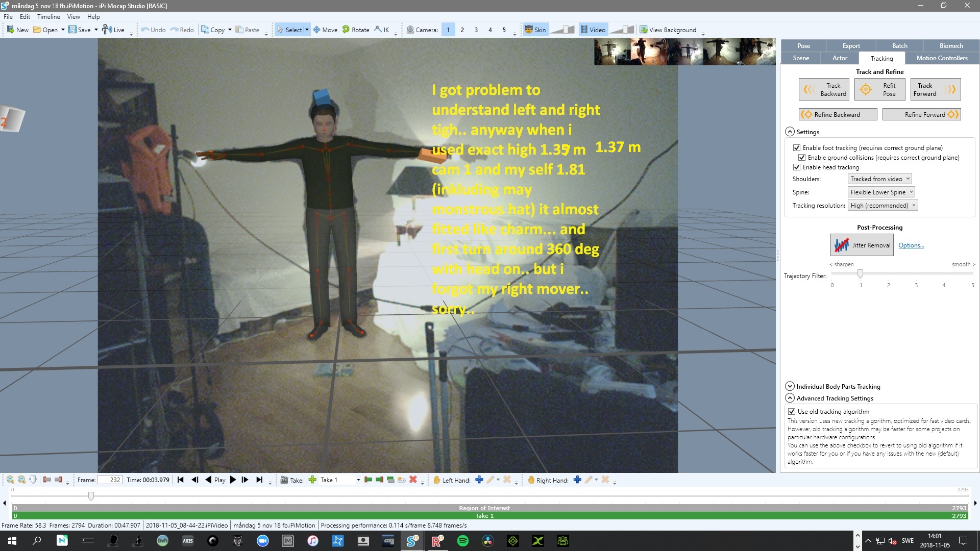Viewport: 980px width, 551px height.
Task: Add a Right Hand keyframe
Action: tap(577, 480)
